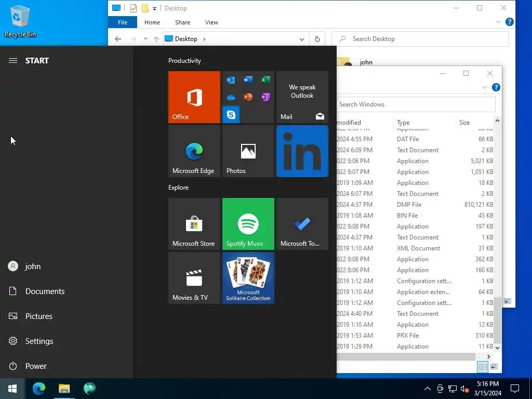Open the Mail tile
This screenshot has height=399, width=532.
[x=302, y=97]
